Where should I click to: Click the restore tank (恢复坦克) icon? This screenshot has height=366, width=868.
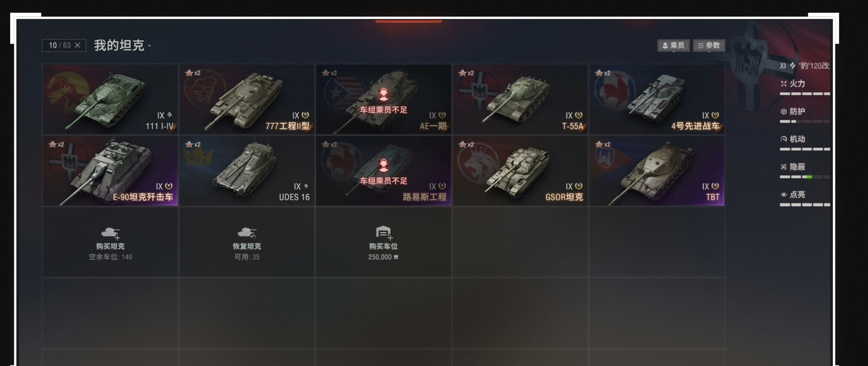coord(247,233)
